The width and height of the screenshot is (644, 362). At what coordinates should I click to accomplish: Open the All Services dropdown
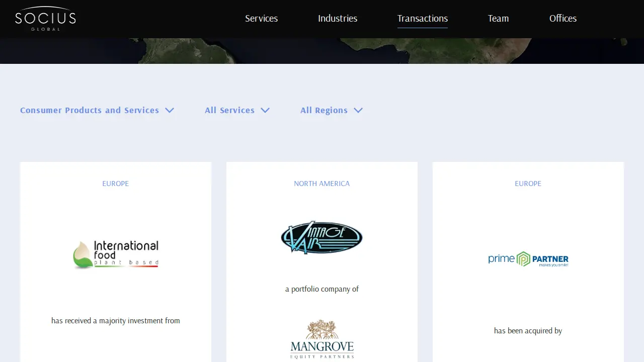[237, 110]
